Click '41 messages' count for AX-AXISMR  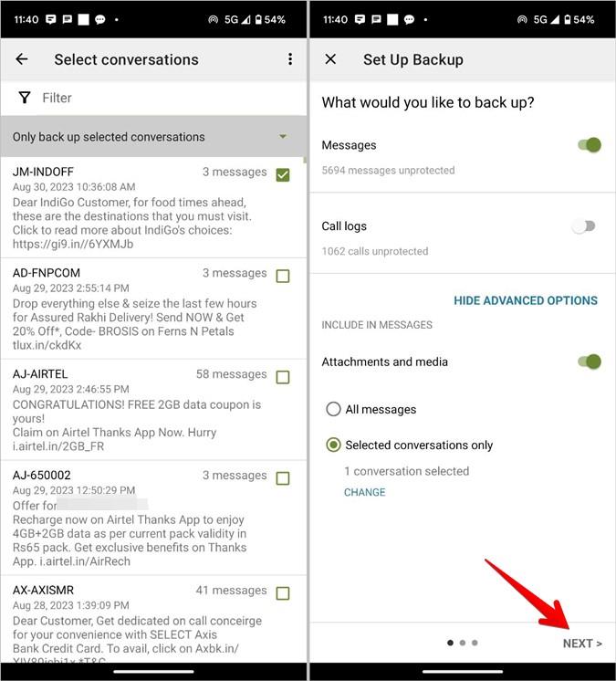(232, 590)
